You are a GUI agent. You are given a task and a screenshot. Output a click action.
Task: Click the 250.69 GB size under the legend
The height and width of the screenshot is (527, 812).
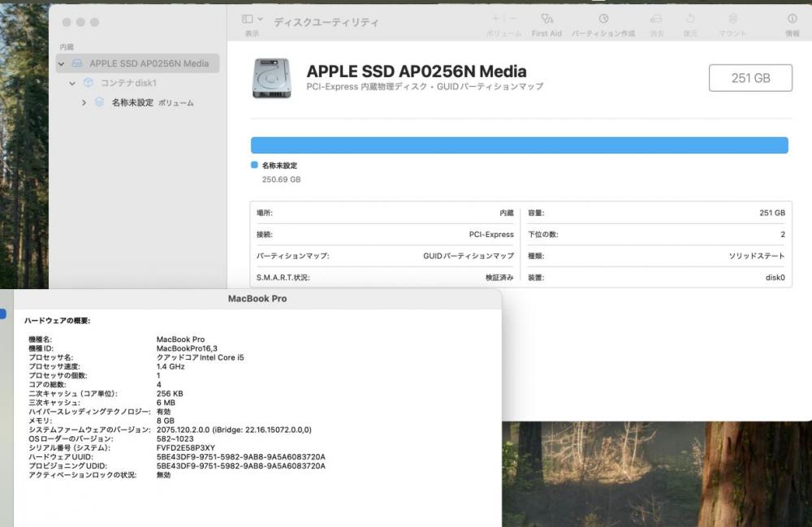pyautogui.click(x=281, y=179)
